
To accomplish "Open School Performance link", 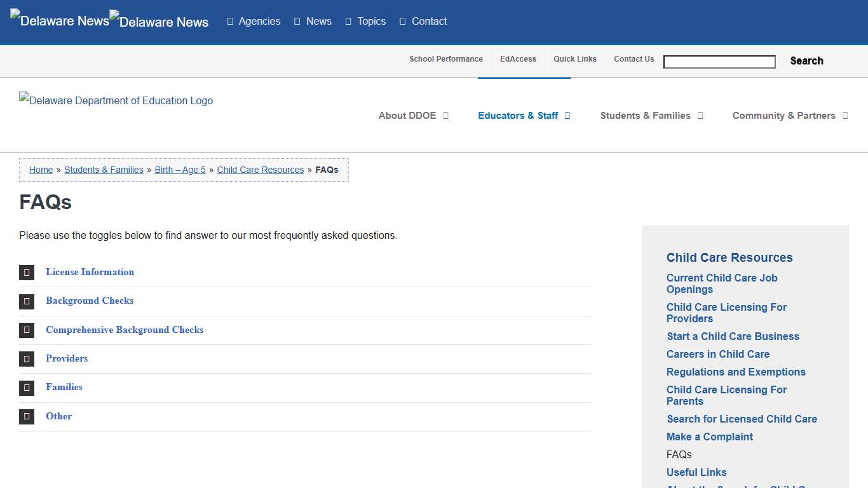I will (x=445, y=59).
